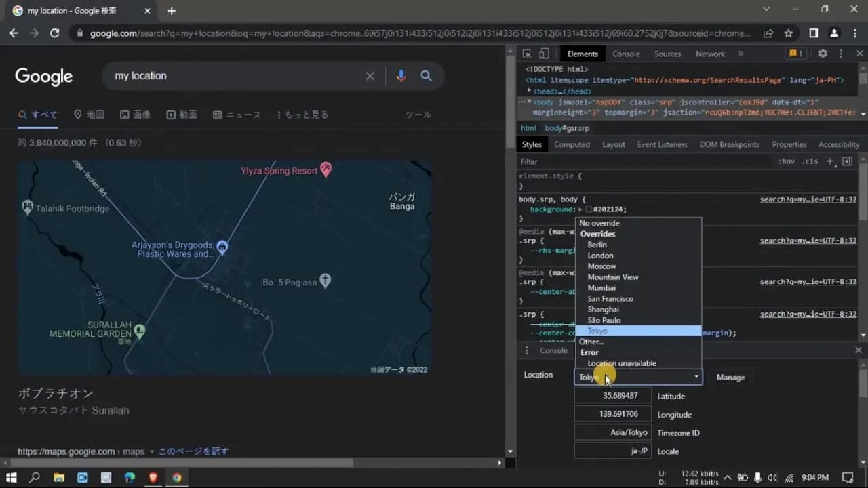The height and width of the screenshot is (488, 868).
Task: Expand the head element node
Action: [x=530, y=91]
